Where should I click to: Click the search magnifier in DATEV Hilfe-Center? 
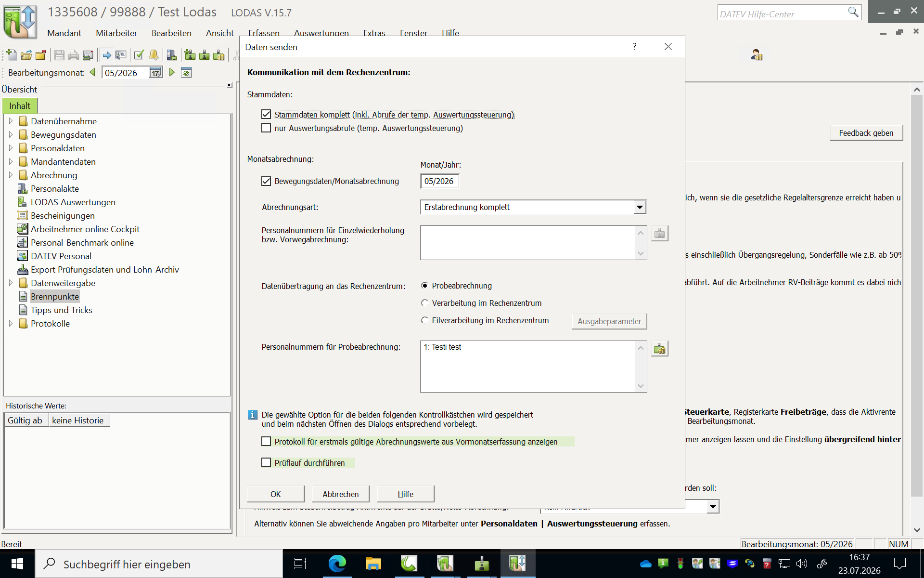point(853,13)
